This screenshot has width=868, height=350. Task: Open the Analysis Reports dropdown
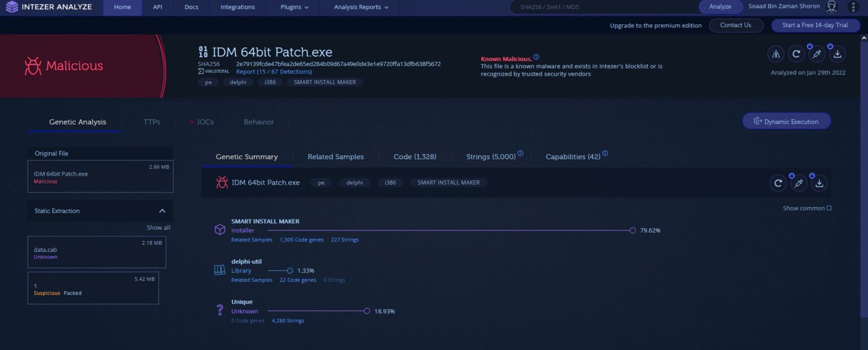(x=361, y=7)
